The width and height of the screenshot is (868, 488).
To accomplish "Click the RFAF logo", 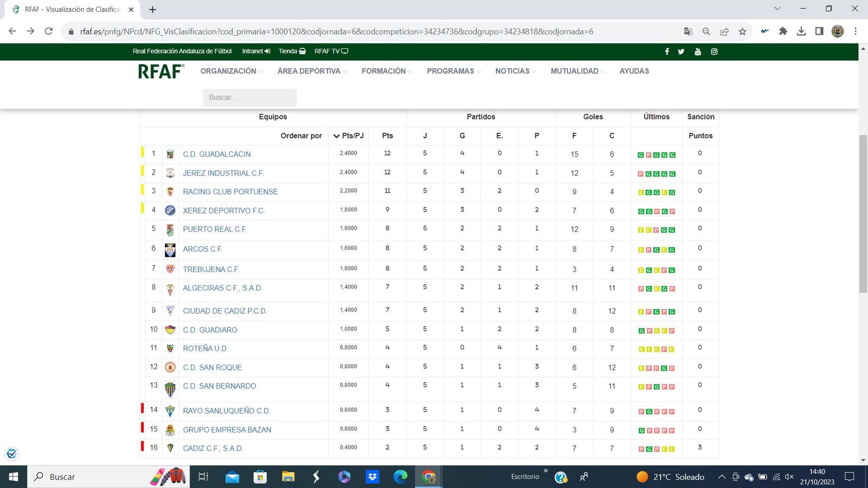I will click(161, 71).
